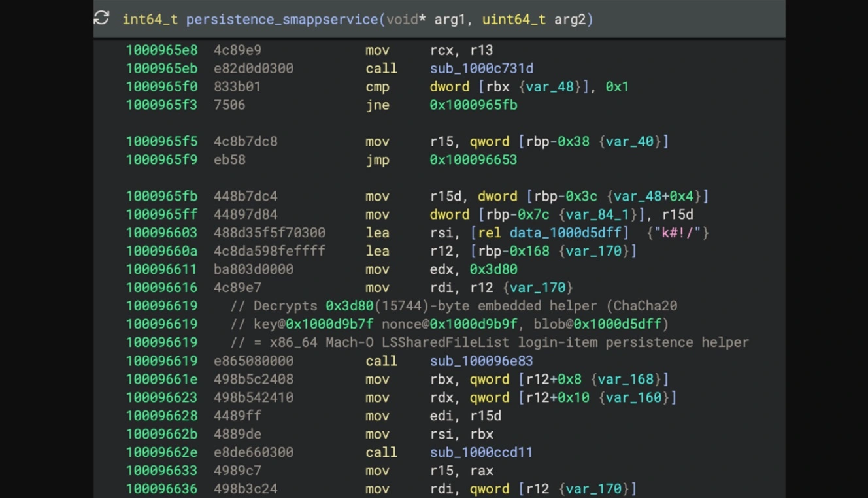
Task: Click nonce address 0x1000d9b9f in comment
Action: (x=473, y=325)
